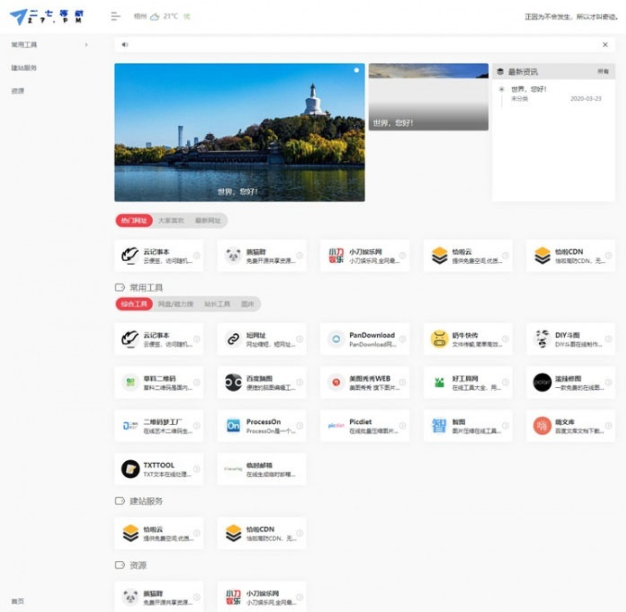
Task: Open 小刀娱乐网 card in the hot sites row
Action: click(x=365, y=256)
